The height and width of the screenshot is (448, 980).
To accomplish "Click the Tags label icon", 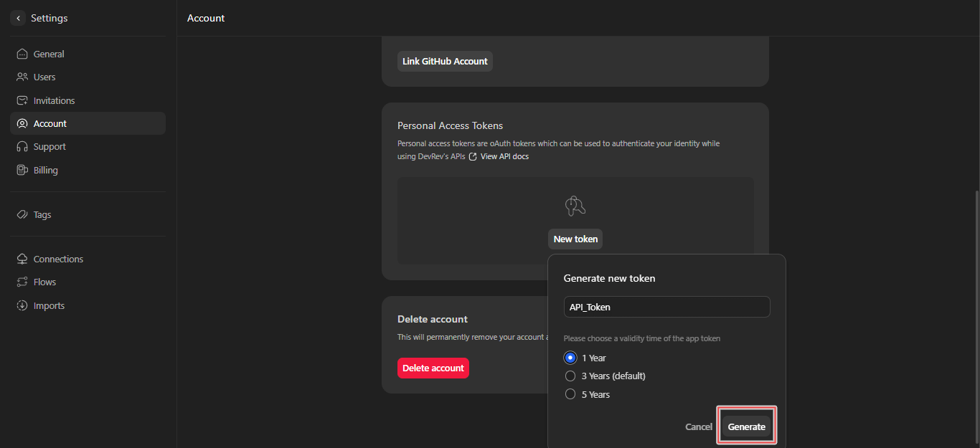I will [x=22, y=214].
